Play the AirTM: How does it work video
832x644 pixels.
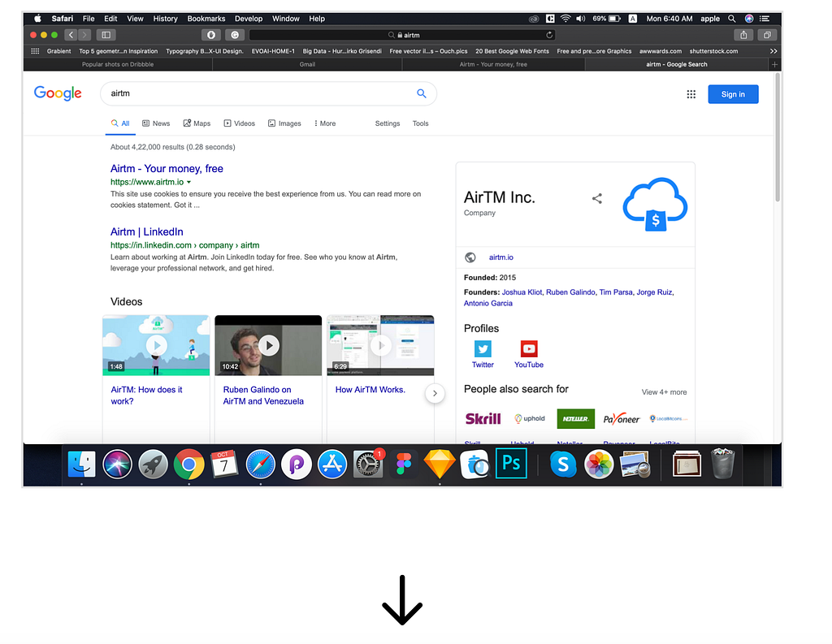156,345
